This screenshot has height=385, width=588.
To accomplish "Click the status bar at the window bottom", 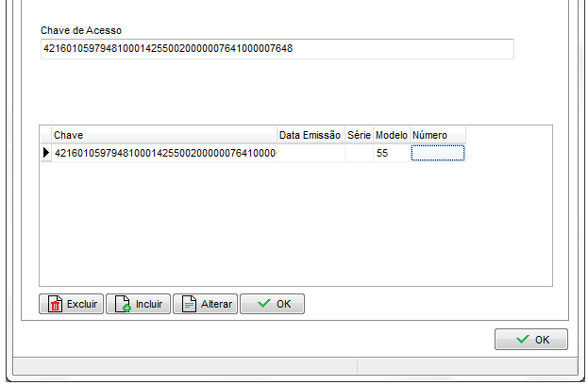I will click(x=293, y=366).
